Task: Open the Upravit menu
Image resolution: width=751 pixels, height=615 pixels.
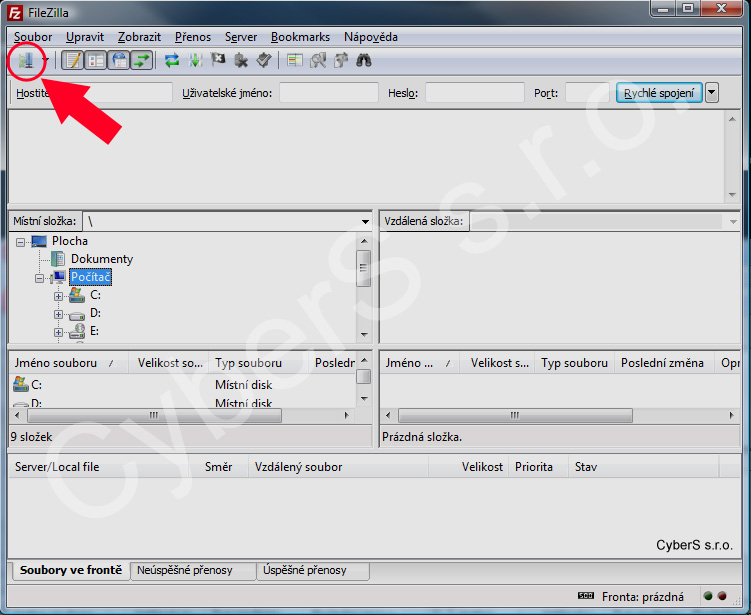Action: click(x=85, y=37)
